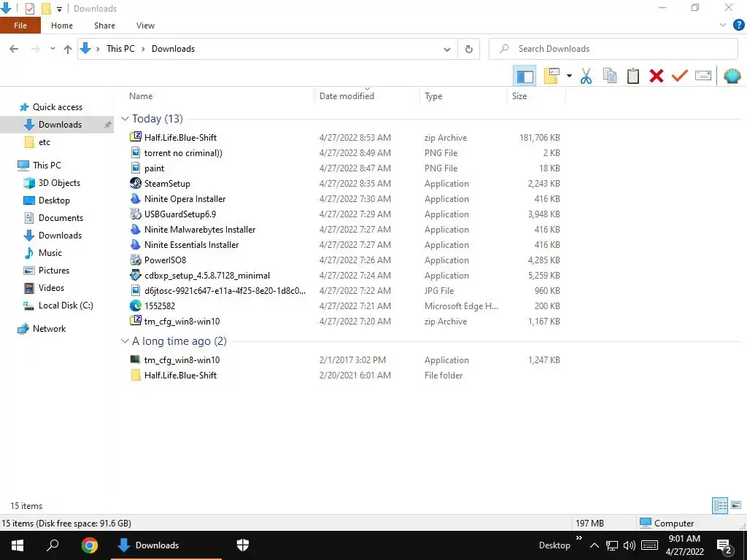Open Documents in the navigation pane

click(x=61, y=217)
